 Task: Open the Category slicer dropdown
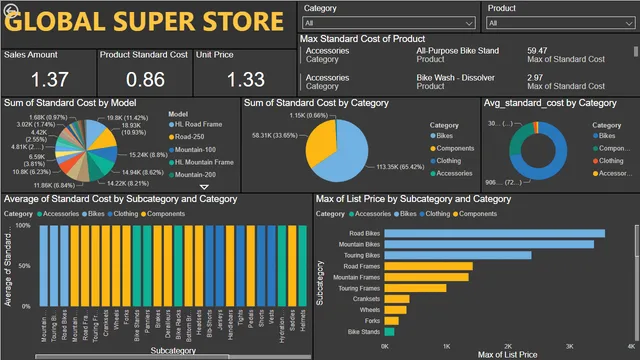pos(389,23)
